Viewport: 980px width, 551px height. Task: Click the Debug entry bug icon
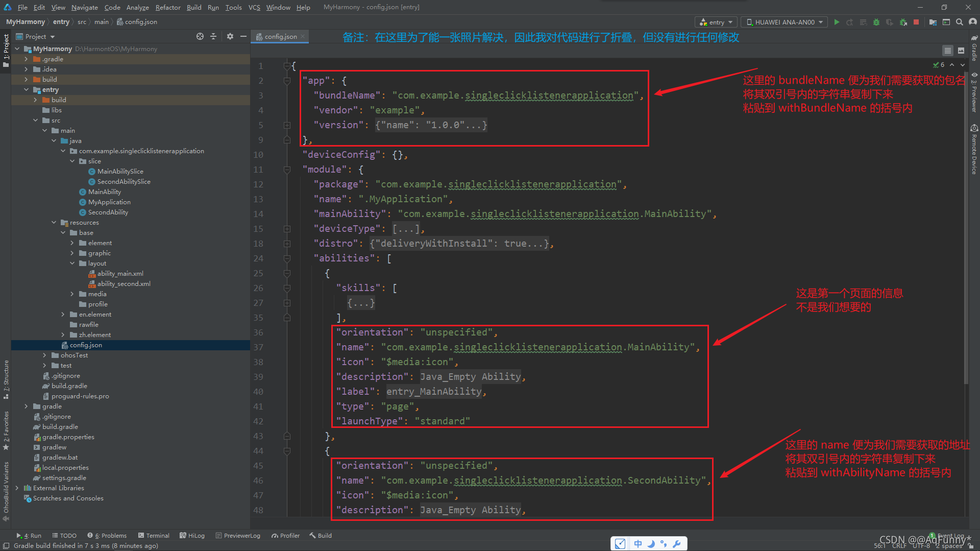point(876,22)
